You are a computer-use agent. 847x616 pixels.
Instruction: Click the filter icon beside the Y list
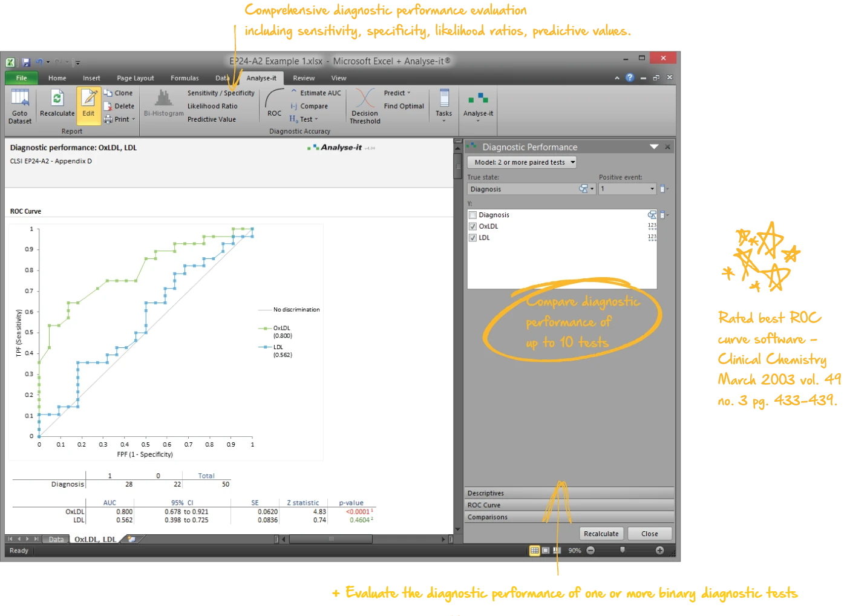tap(664, 215)
